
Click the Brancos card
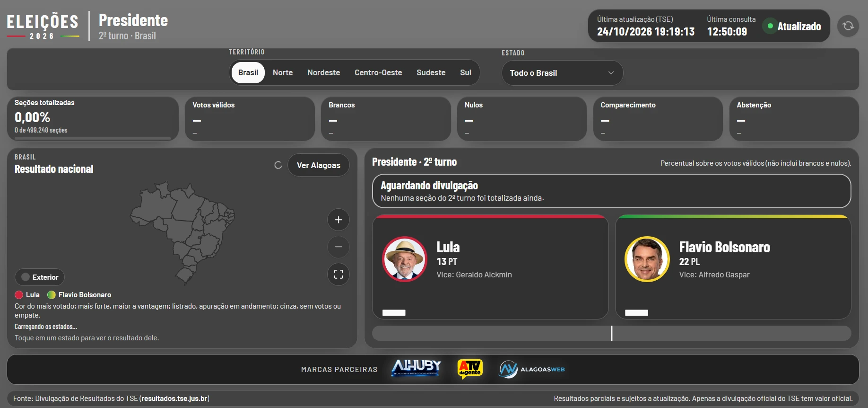click(386, 119)
